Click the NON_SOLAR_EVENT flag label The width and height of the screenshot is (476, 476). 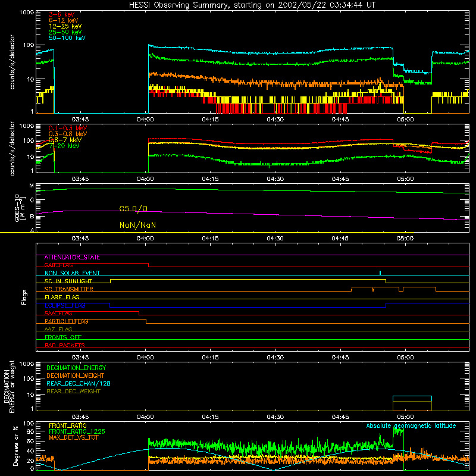72,273
